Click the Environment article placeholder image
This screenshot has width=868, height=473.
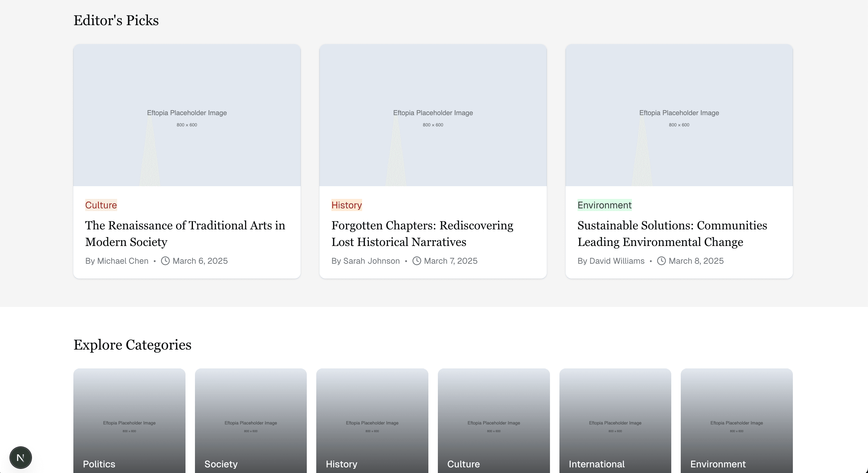pos(679,115)
